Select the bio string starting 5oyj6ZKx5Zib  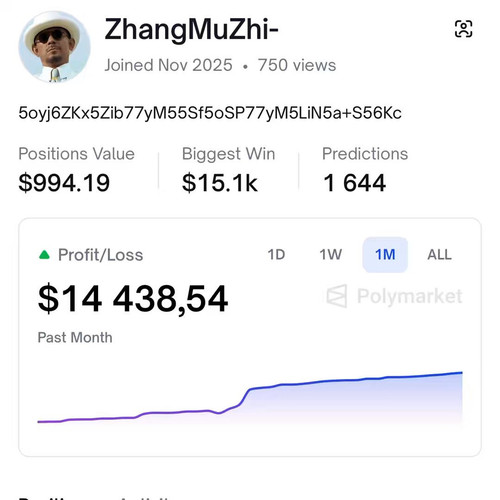click(x=210, y=113)
